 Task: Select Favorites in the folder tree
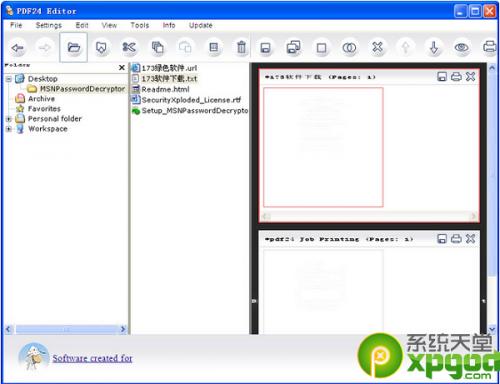(44, 109)
